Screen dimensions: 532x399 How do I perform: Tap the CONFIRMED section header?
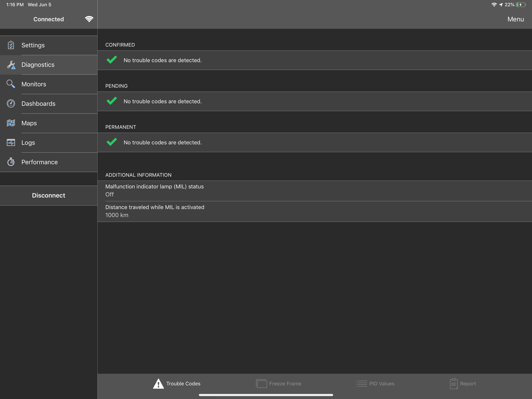tap(120, 45)
